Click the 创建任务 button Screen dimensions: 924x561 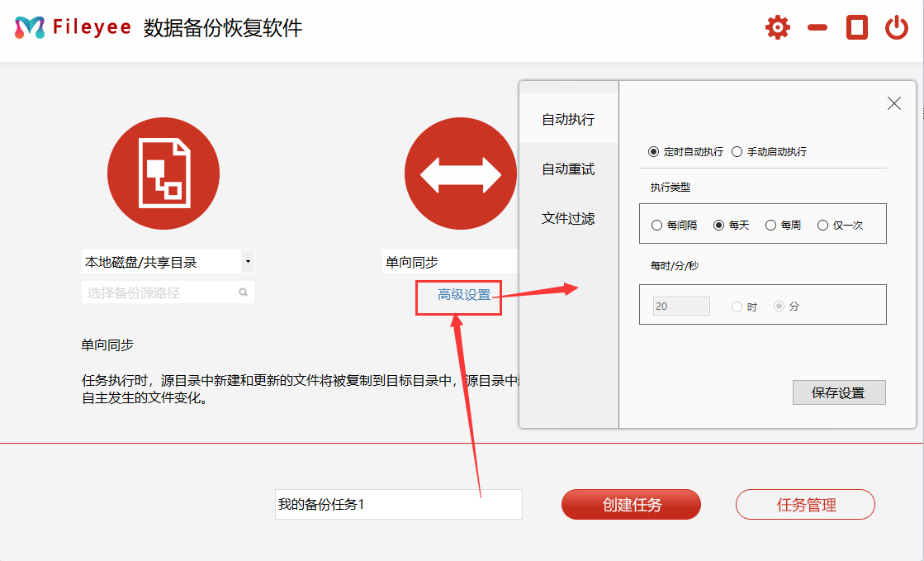pyautogui.click(x=631, y=504)
